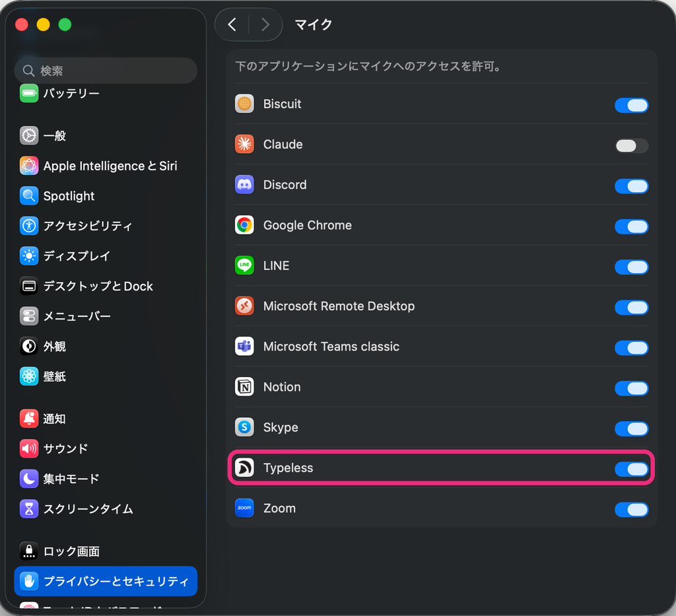Click the アクセシビリティ icon

pos(29,226)
